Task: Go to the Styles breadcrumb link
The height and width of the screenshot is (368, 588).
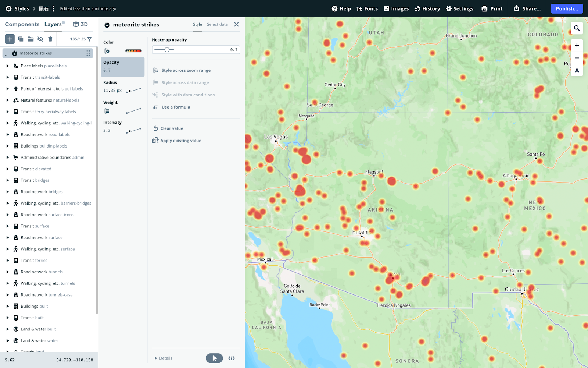Action: pyautogui.click(x=22, y=8)
